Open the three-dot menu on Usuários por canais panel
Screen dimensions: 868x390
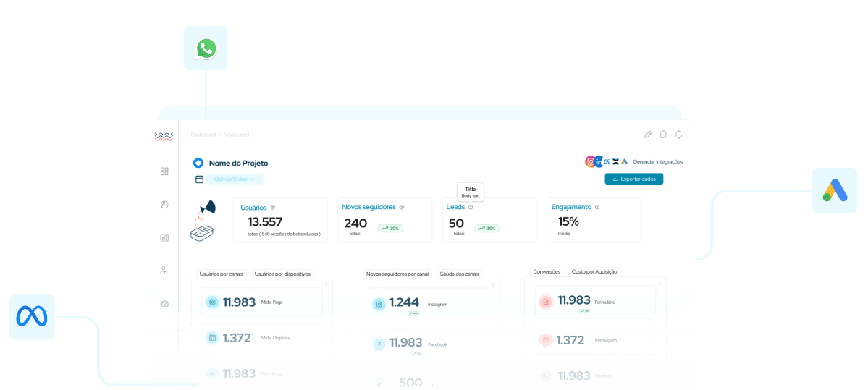(326, 285)
